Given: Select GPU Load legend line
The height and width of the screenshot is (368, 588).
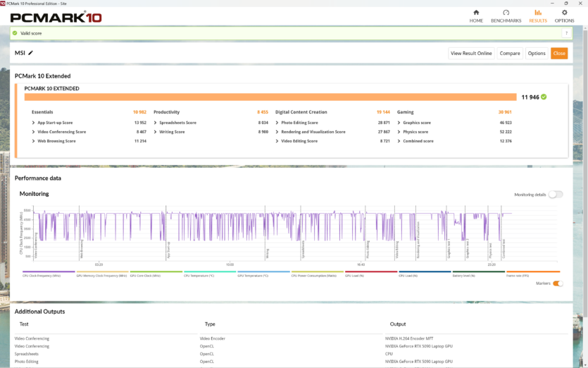Looking at the screenshot, I should [371, 271].
